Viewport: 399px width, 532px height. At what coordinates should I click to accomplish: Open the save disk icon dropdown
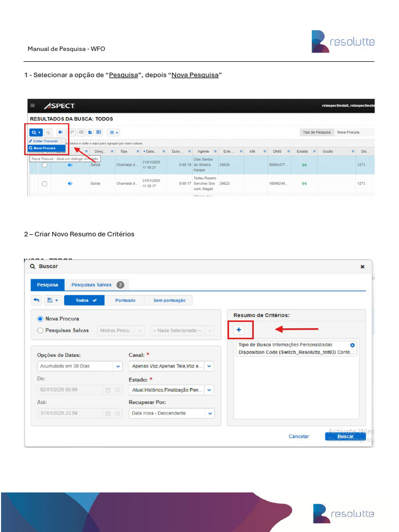[x=52, y=300]
